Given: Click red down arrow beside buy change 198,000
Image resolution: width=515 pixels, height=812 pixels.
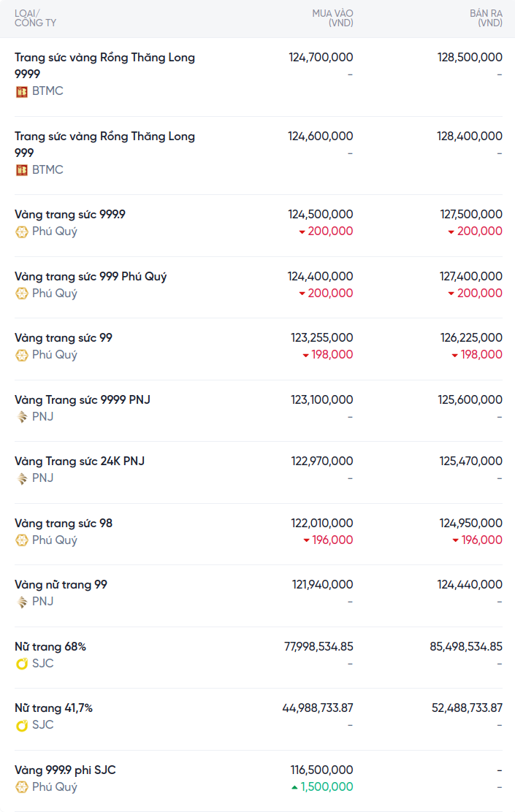Looking at the screenshot, I should tap(305, 355).
